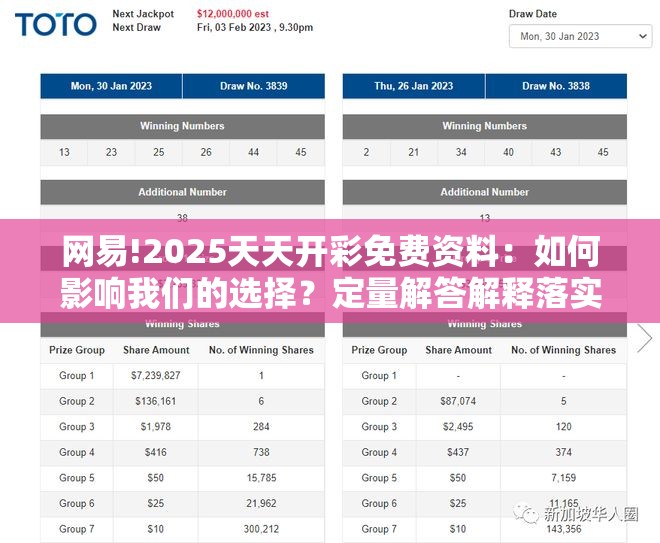
Task: Click '21,962' winning shares cell
Action: pyautogui.click(x=261, y=503)
